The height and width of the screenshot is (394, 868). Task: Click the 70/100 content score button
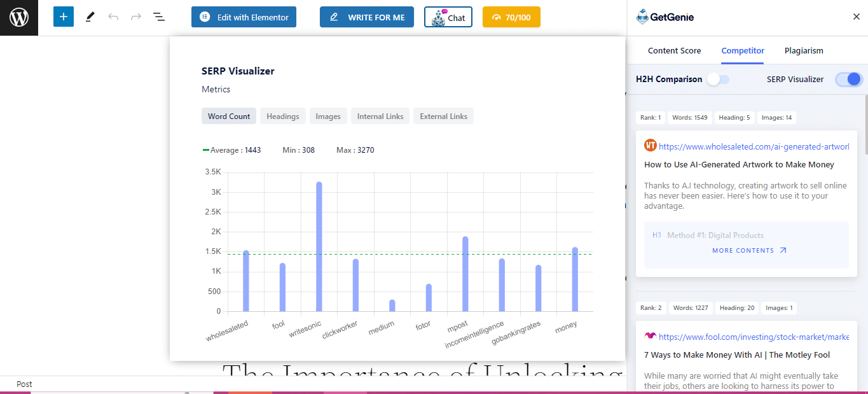(x=511, y=17)
